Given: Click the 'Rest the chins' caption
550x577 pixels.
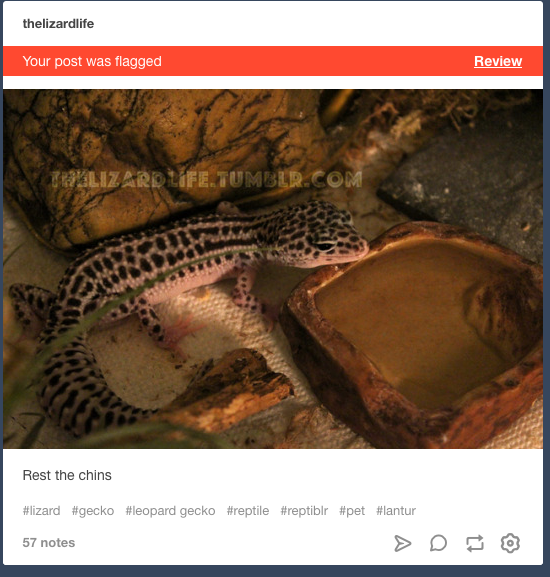Looking at the screenshot, I should click(x=67, y=475).
